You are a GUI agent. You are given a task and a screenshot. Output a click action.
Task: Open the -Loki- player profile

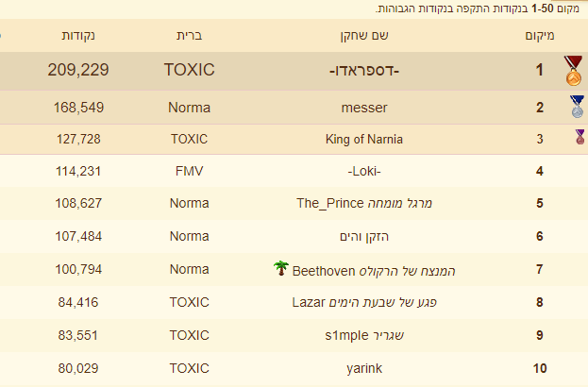click(364, 172)
